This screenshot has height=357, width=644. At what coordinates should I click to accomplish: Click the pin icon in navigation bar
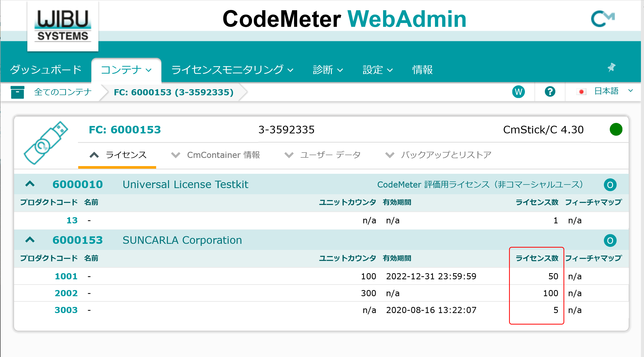pos(612,68)
